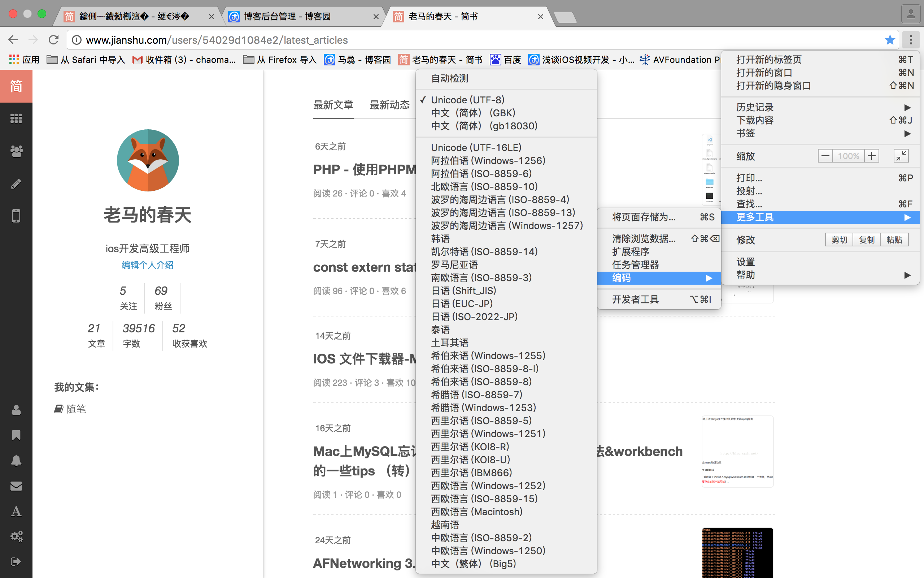Open the settings gears icon in sidebar
This screenshot has width=924, height=578.
pyautogui.click(x=16, y=536)
